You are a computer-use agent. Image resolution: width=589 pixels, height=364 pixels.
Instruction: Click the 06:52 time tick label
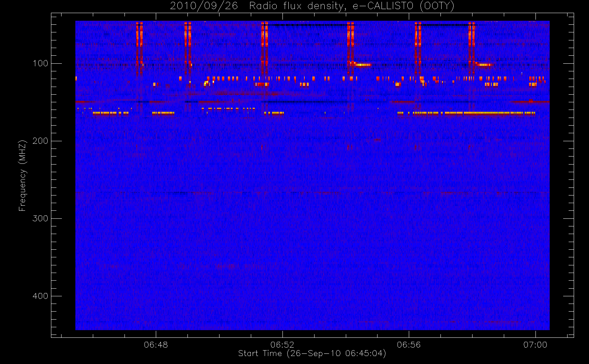coord(282,345)
